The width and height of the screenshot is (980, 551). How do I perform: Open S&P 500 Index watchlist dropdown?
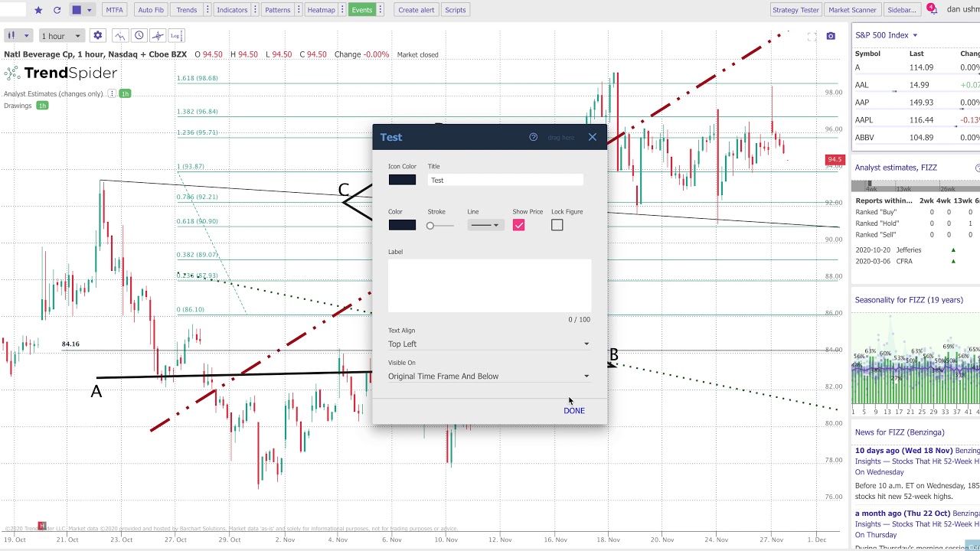pos(886,35)
